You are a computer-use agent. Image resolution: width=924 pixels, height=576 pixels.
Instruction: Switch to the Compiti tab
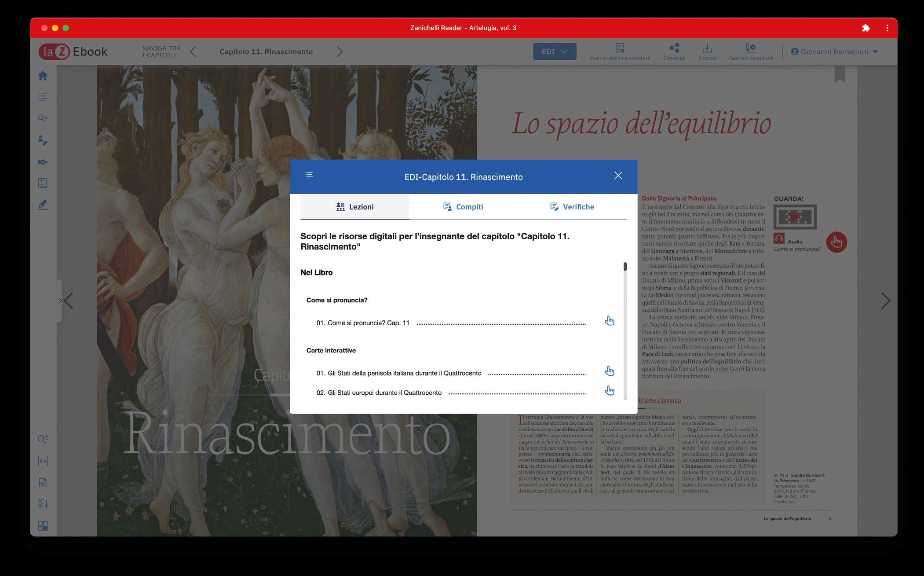[463, 207]
